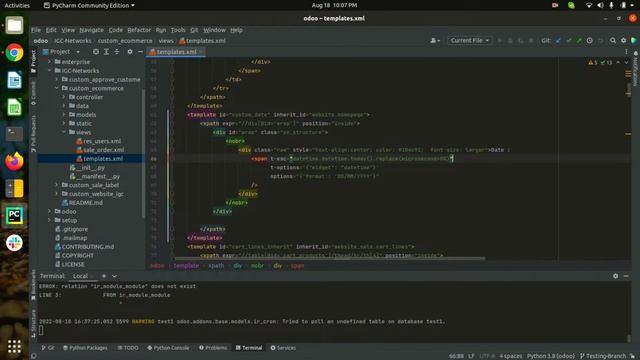Toggle the Pull Requests tool window stripe
The width and height of the screenshot is (640, 360).
[x=33, y=133]
